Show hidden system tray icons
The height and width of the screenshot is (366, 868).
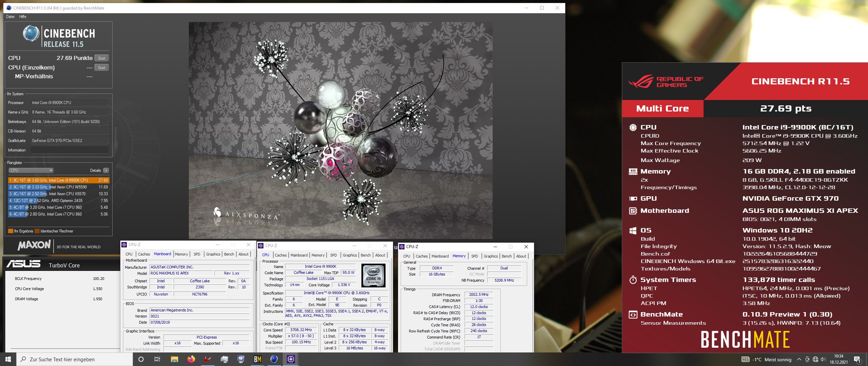[799, 360]
